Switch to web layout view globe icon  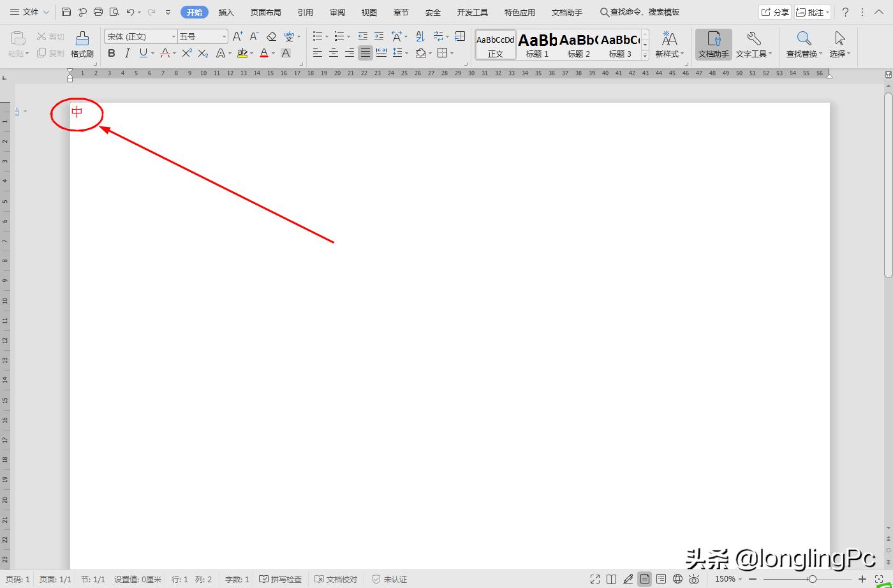point(677,579)
